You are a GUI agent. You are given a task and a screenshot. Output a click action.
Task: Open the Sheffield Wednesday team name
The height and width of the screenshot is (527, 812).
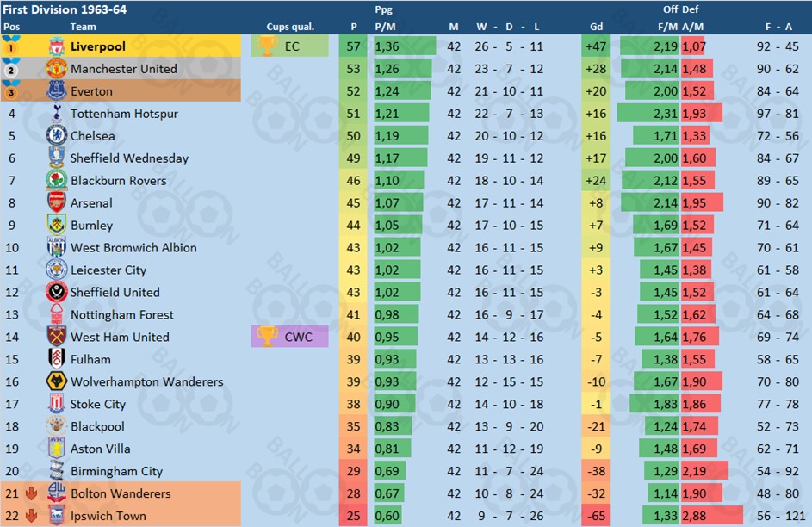(x=129, y=158)
